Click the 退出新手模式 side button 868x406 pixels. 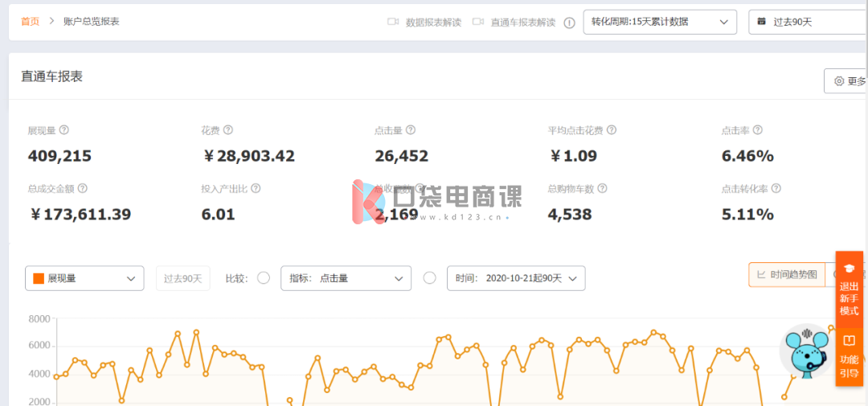[x=850, y=290]
